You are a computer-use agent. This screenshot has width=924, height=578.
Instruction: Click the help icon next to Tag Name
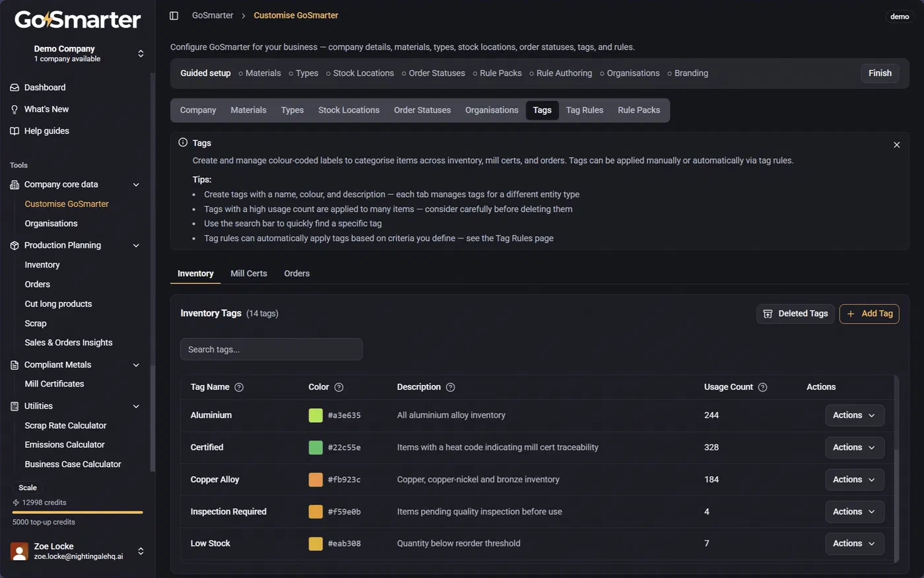tap(239, 387)
